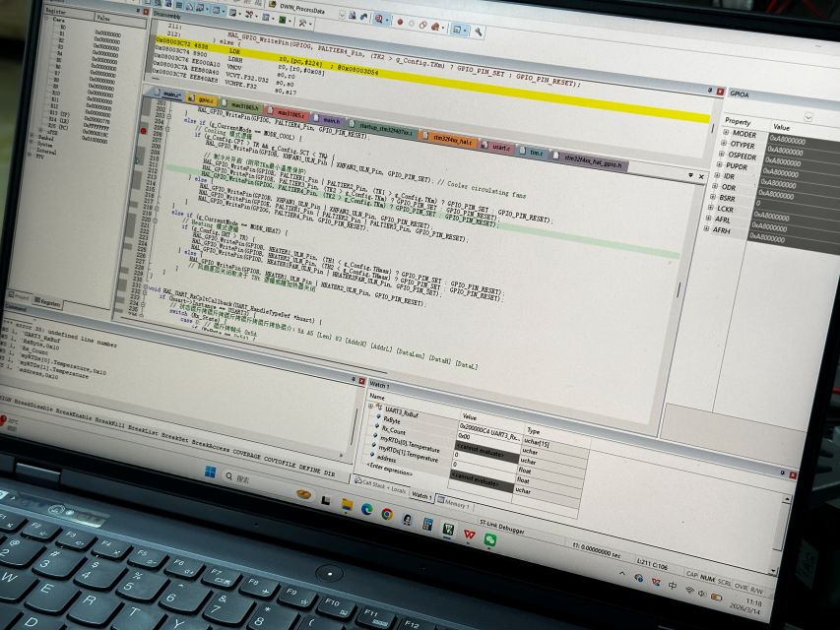Switch to Registers tab in left panel

pos(49,304)
